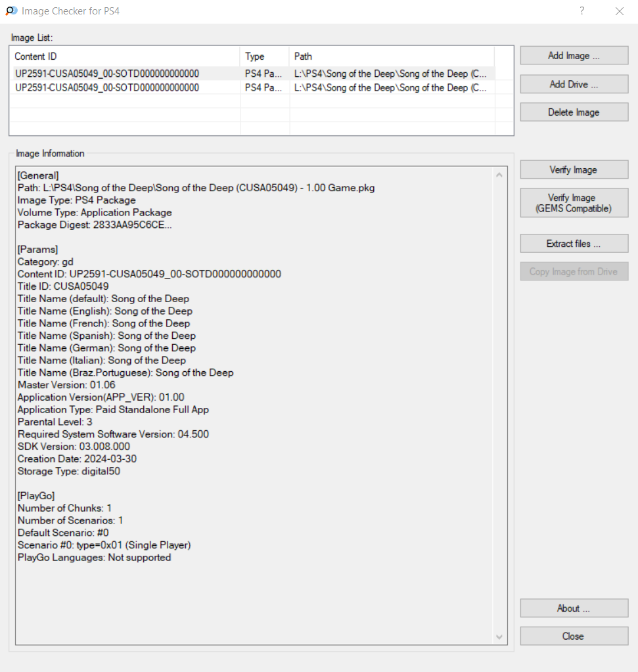Click the Number of Scenarios: 1 line
This screenshot has height=672, width=638.
click(x=70, y=521)
